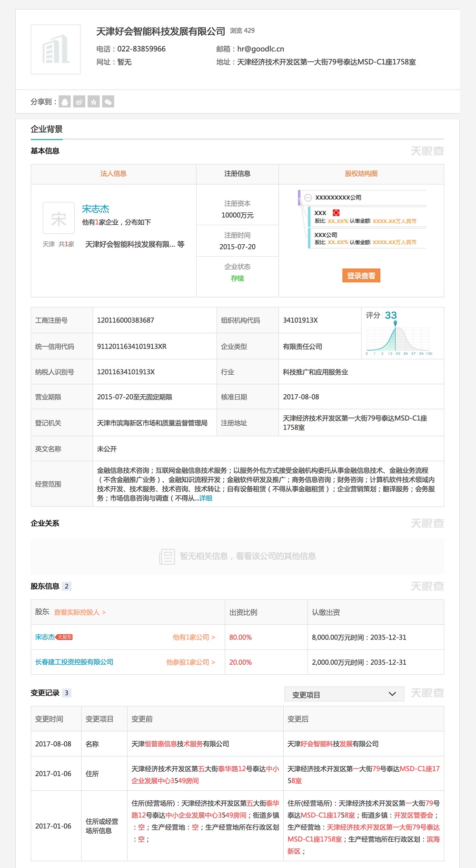Click the 企业状态 value 存续

[238, 279]
